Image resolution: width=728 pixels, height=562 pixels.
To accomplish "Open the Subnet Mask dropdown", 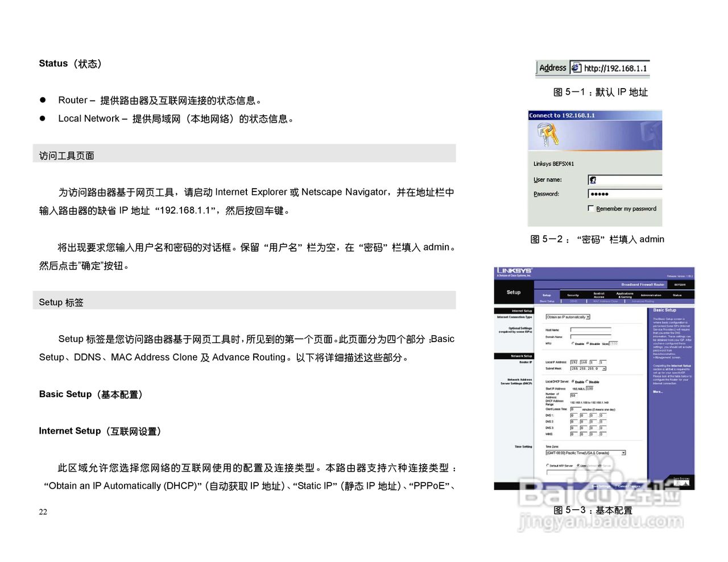I will point(605,368).
